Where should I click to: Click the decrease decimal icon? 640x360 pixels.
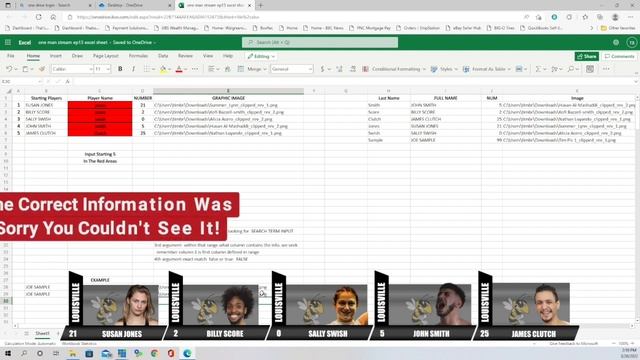coord(353,69)
